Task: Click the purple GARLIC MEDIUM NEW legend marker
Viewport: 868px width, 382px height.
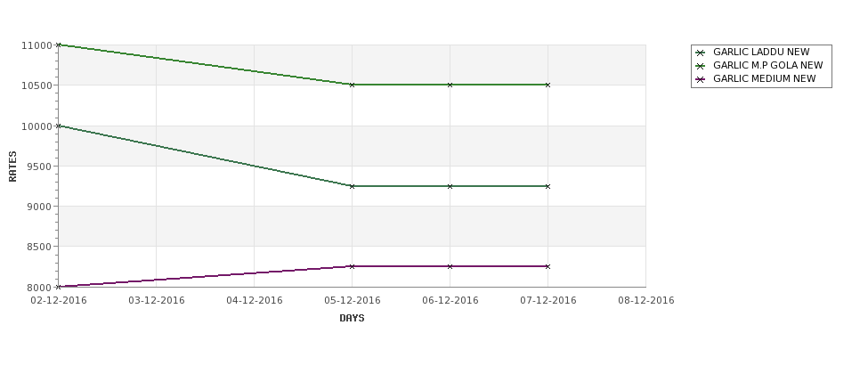Action: [701, 79]
